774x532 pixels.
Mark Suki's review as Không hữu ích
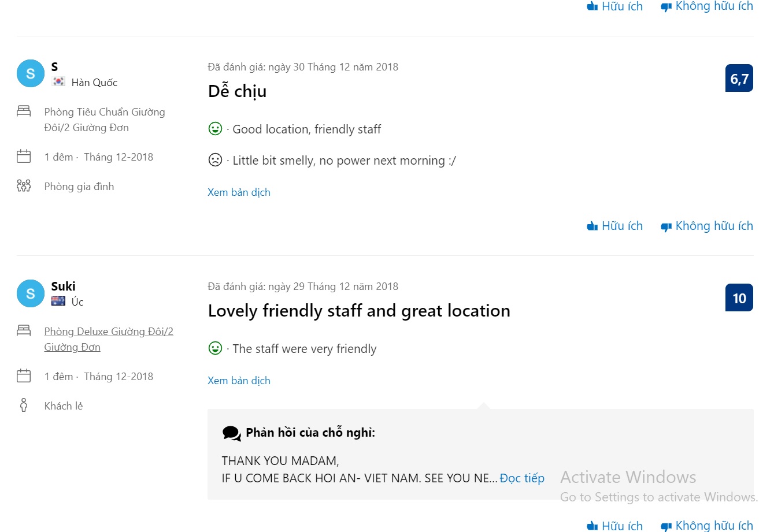pos(706,525)
